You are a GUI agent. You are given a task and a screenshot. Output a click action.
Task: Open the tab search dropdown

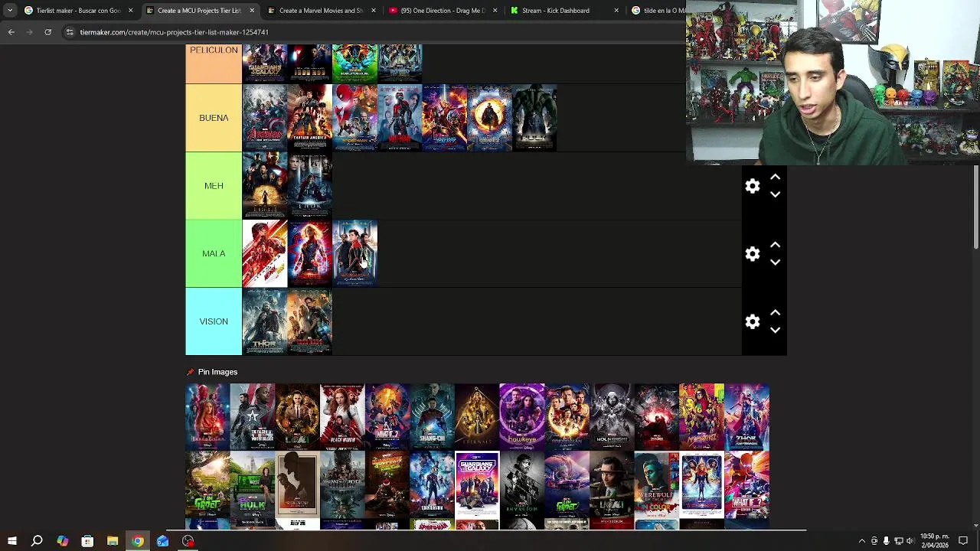tap(10, 11)
